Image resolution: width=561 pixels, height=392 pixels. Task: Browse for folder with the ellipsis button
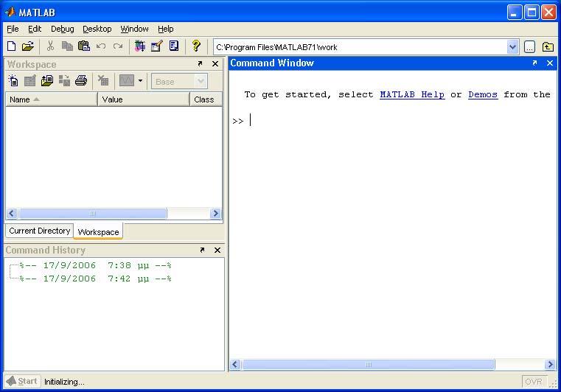pyautogui.click(x=529, y=47)
